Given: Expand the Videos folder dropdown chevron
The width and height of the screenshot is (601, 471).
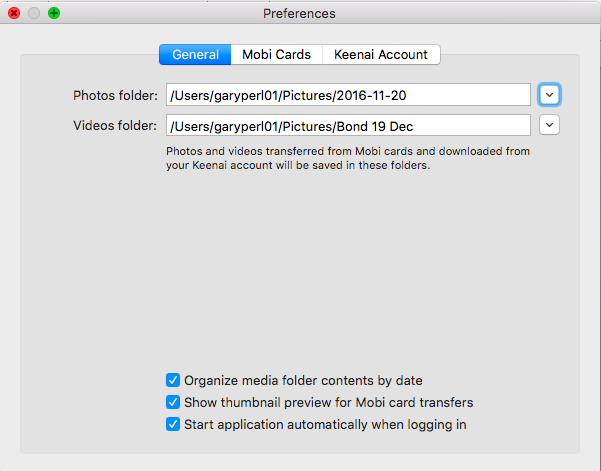Looking at the screenshot, I should [549, 125].
